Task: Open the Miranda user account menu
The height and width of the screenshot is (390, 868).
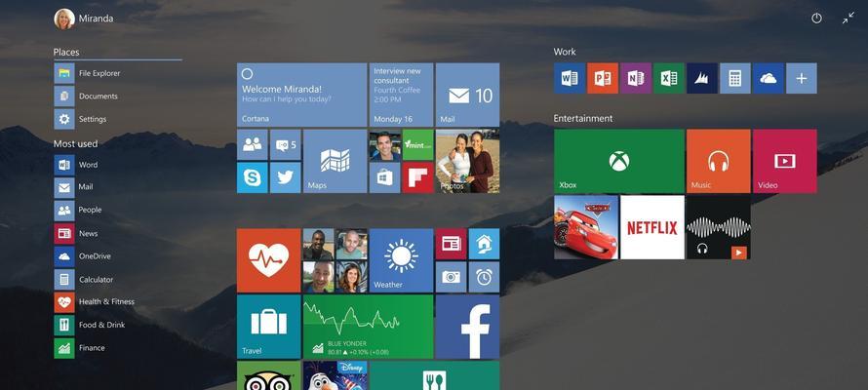Action: click(84, 19)
